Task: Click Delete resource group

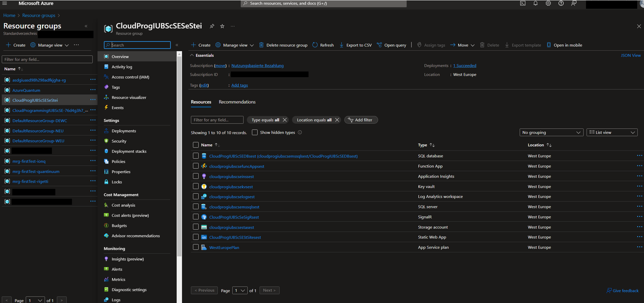Action: click(x=283, y=45)
